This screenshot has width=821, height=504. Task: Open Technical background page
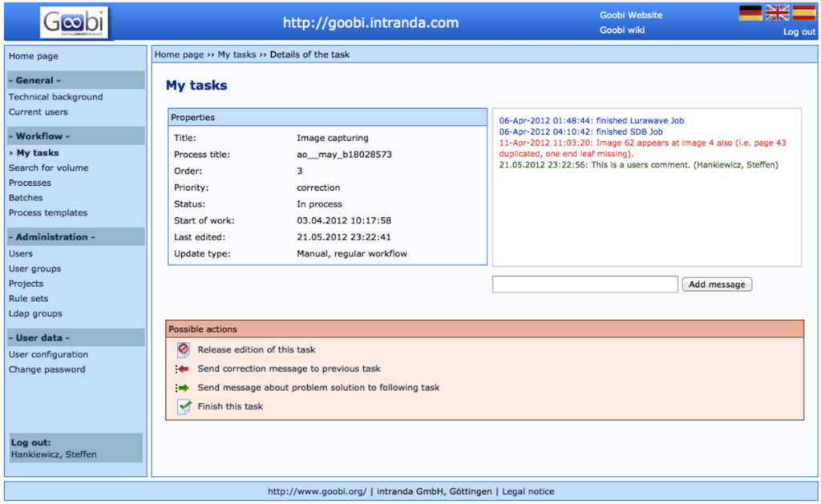click(x=55, y=97)
